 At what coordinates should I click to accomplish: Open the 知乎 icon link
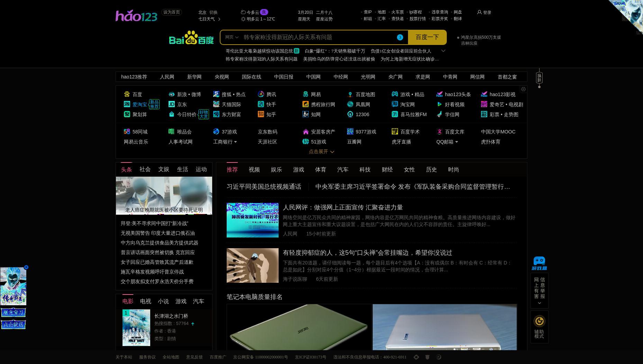coord(261,114)
